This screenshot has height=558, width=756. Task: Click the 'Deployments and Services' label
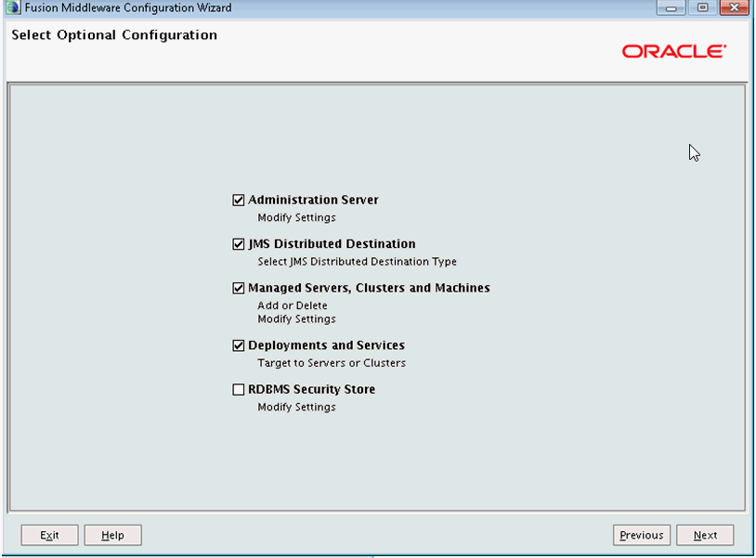[x=326, y=345]
